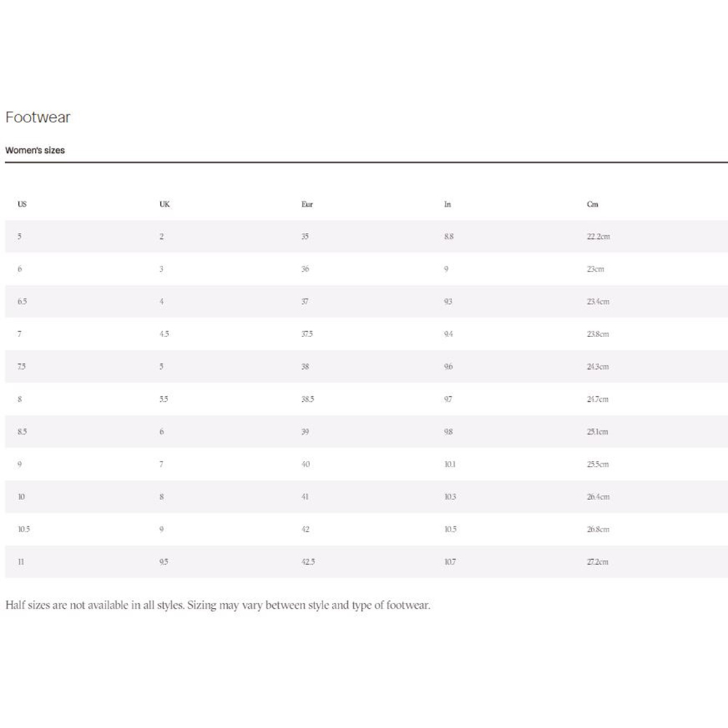Click the Cm column header

(x=593, y=204)
